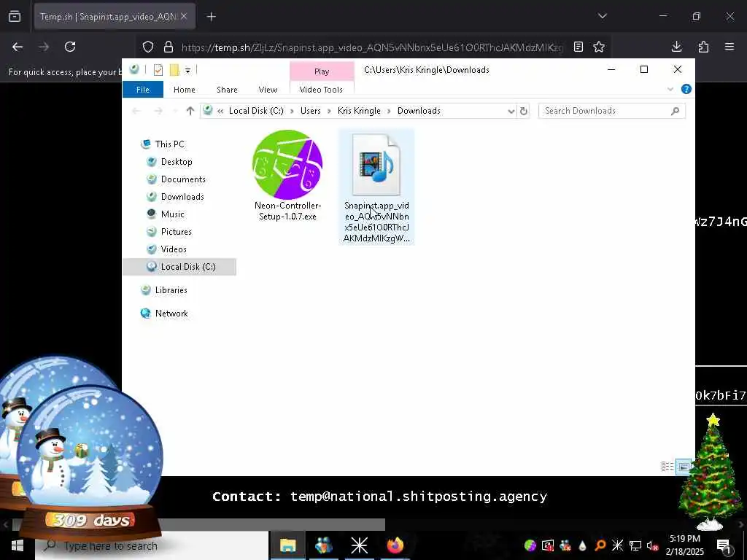Open Firefox View from tab bar
Screen dimensions: 747x560
tap(15, 17)
